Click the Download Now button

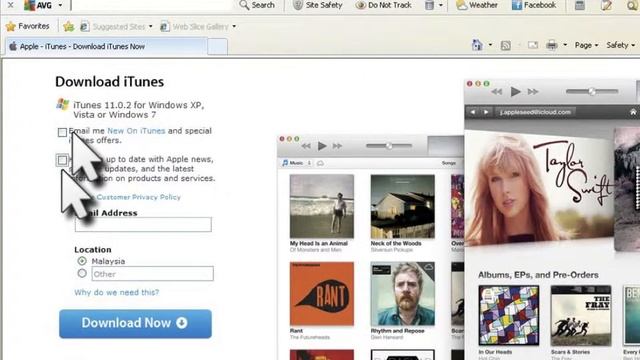point(135,323)
